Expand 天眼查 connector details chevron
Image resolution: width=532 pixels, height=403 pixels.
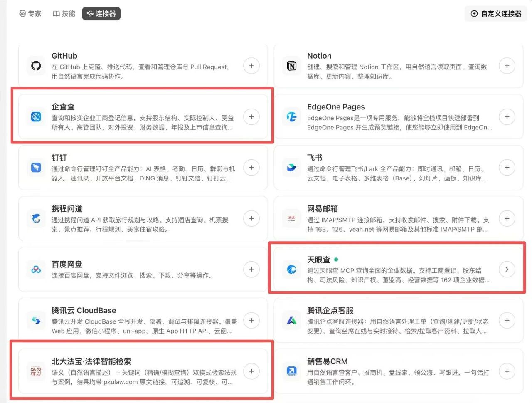click(507, 269)
